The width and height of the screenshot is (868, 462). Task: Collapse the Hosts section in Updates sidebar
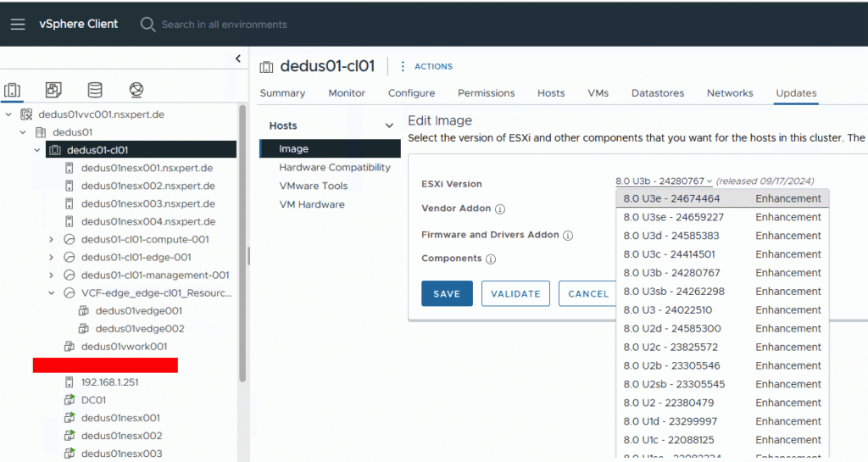pos(389,126)
